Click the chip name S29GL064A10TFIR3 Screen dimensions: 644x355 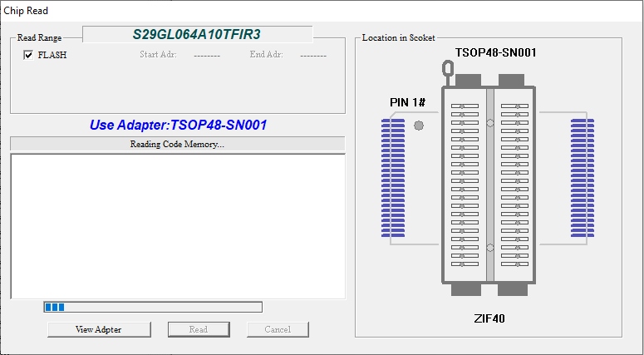(196, 35)
